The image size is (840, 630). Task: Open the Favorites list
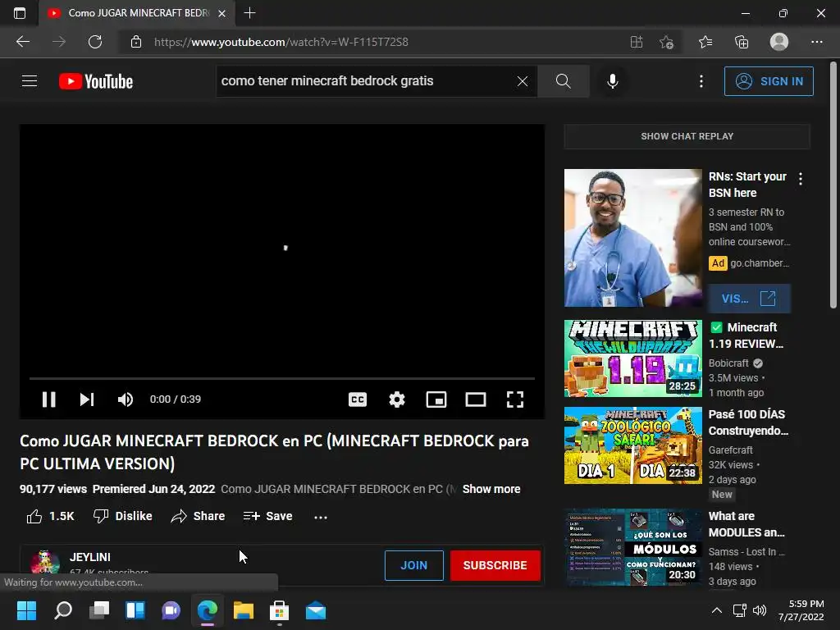coord(705,42)
